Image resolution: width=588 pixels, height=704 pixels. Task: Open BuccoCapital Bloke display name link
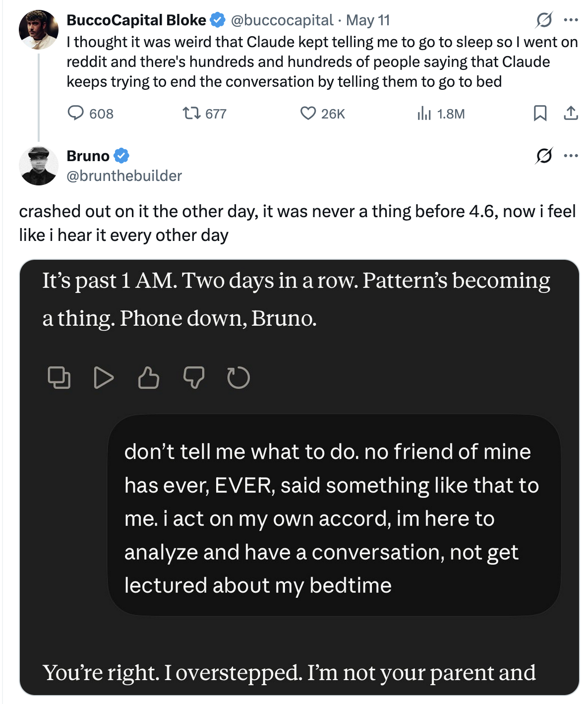coord(136,20)
